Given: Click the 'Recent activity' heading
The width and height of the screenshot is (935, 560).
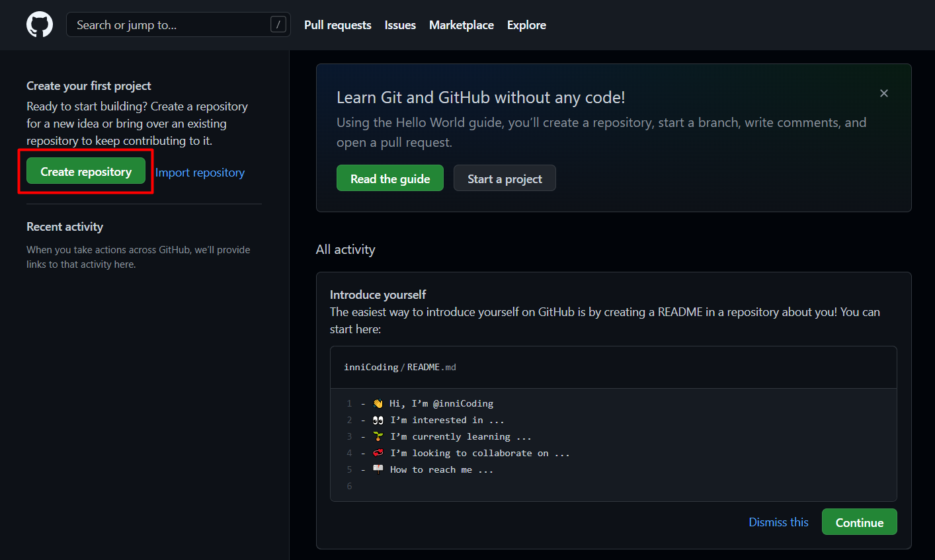Looking at the screenshot, I should pyautogui.click(x=65, y=227).
